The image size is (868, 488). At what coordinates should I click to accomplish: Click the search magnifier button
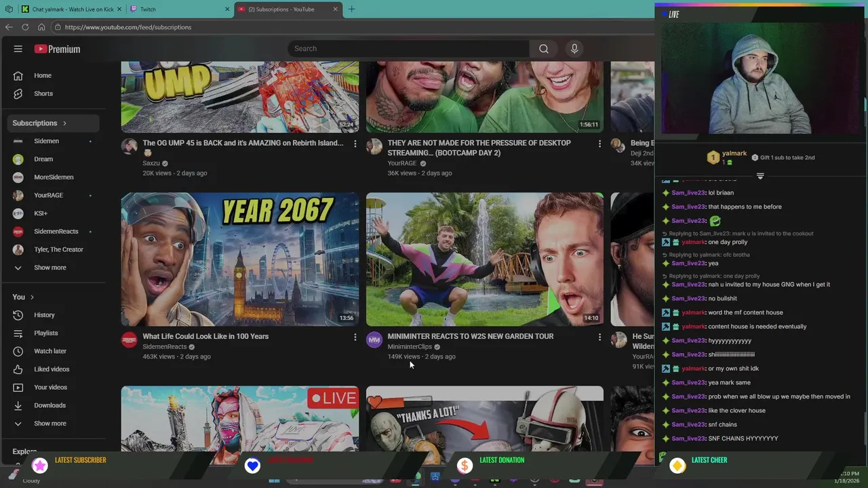543,49
